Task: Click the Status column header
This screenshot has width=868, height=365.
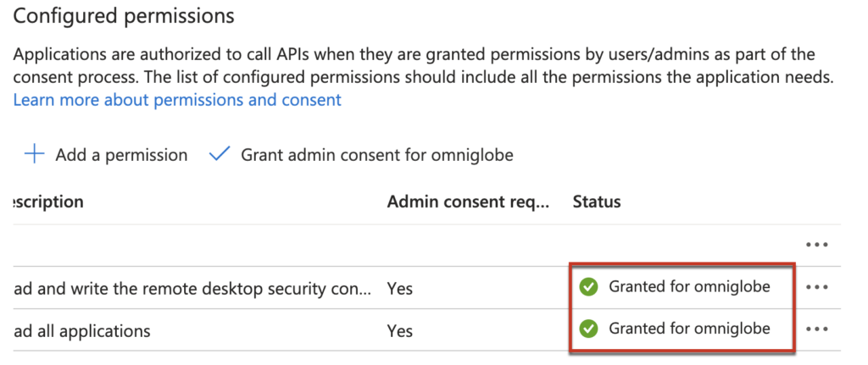Action: (x=597, y=202)
